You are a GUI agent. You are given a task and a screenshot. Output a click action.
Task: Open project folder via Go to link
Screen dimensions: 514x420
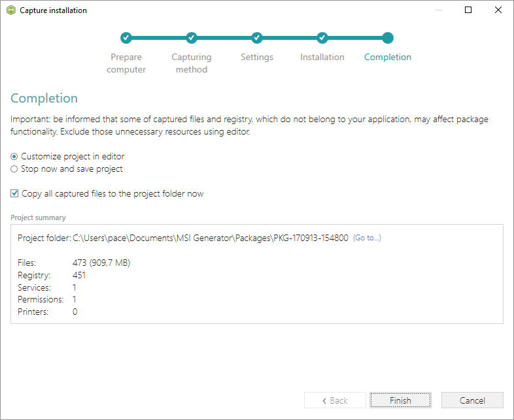(x=367, y=238)
